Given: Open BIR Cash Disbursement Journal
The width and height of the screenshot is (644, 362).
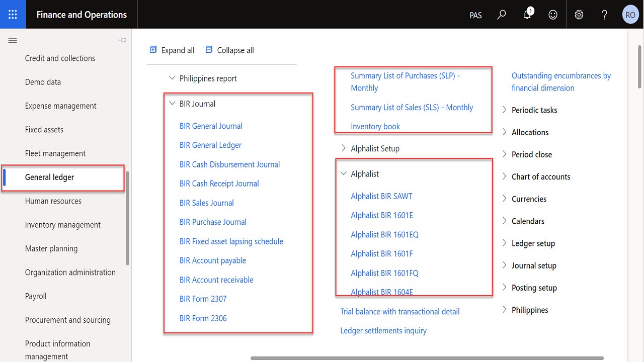Looking at the screenshot, I should pos(229,164).
